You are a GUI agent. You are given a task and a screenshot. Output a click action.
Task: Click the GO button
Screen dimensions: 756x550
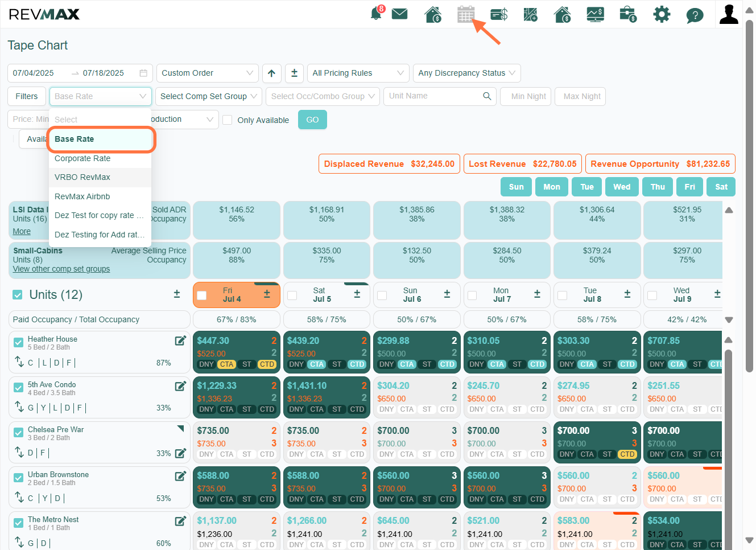312,120
